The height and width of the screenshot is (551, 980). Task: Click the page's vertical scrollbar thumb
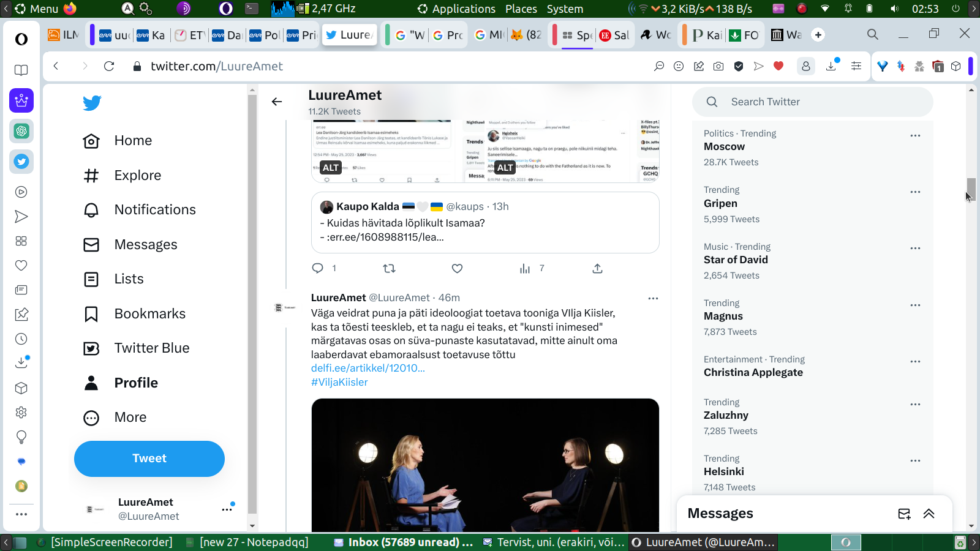971,189
